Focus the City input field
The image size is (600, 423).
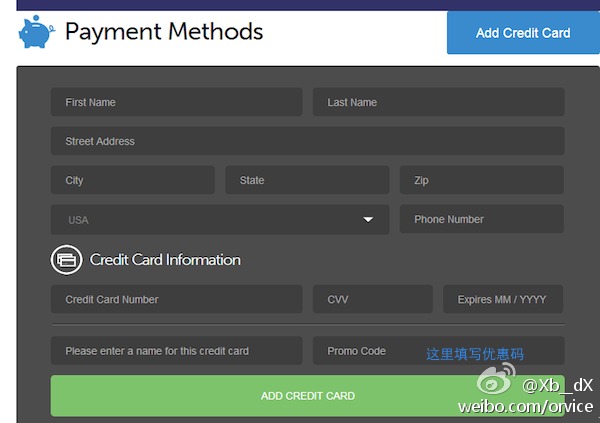tap(132, 180)
